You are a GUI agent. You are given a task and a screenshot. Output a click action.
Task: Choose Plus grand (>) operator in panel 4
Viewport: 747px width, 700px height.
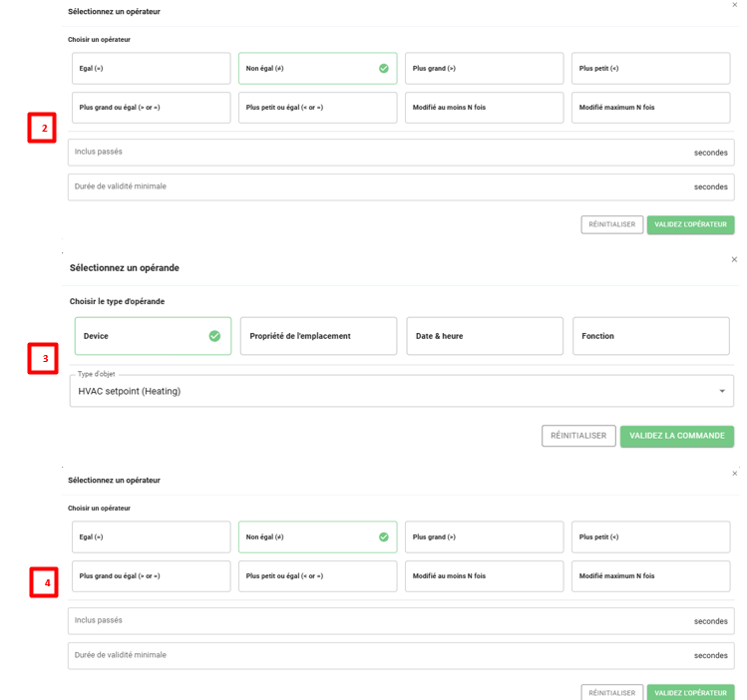click(x=484, y=537)
